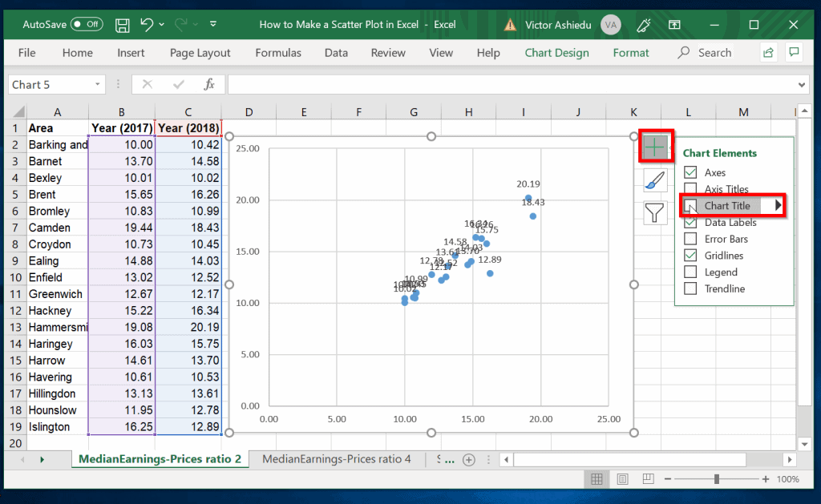Screen dimensions: 821x504
Task: Select cell B5 containing 15.65
Action: click(121, 194)
